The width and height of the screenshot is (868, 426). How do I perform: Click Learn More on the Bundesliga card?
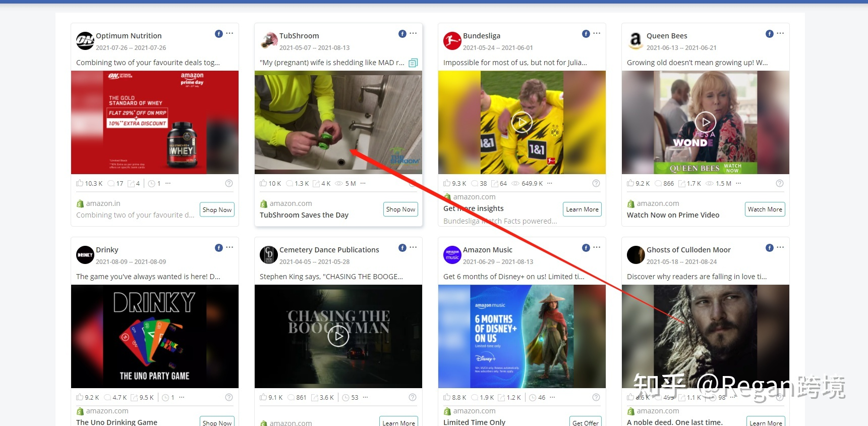point(583,209)
